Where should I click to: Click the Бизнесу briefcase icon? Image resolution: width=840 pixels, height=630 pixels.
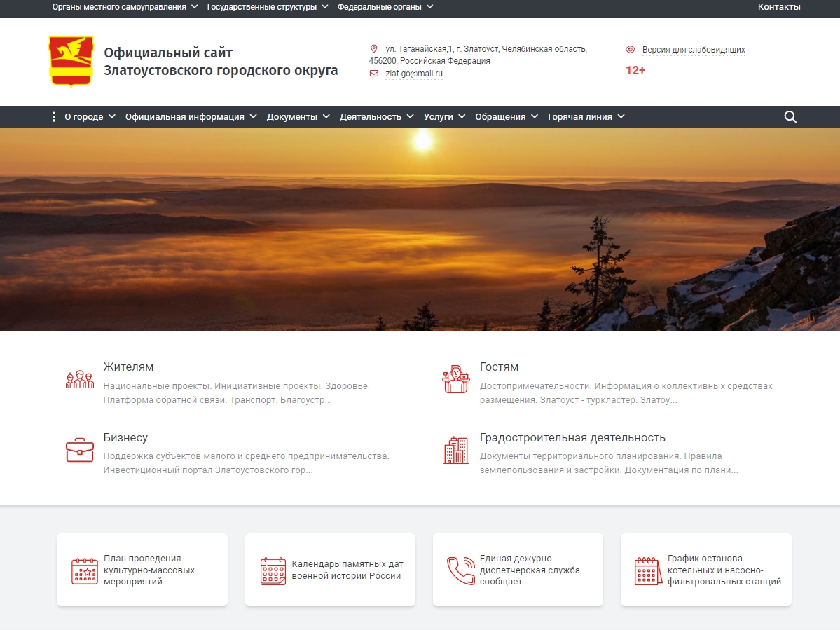click(x=79, y=449)
